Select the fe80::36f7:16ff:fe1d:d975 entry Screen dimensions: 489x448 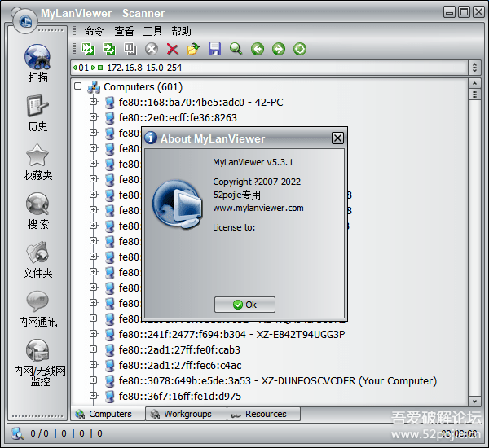[x=180, y=396]
